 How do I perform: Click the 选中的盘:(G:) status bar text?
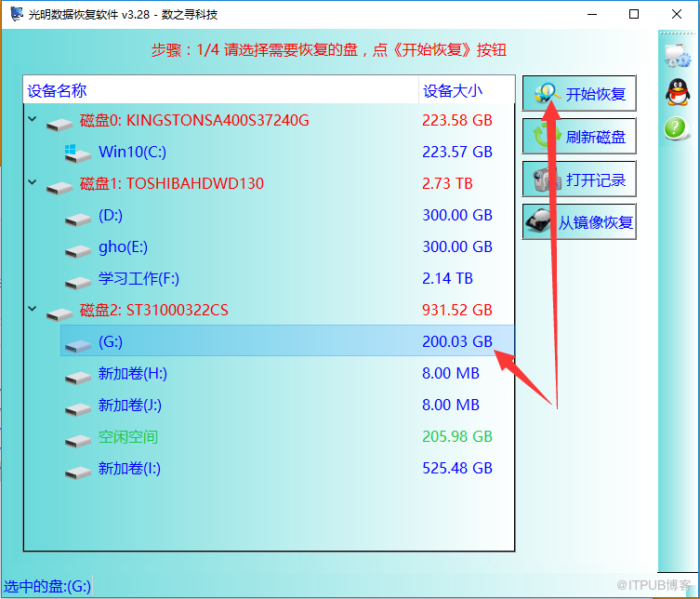click(47, 586)
